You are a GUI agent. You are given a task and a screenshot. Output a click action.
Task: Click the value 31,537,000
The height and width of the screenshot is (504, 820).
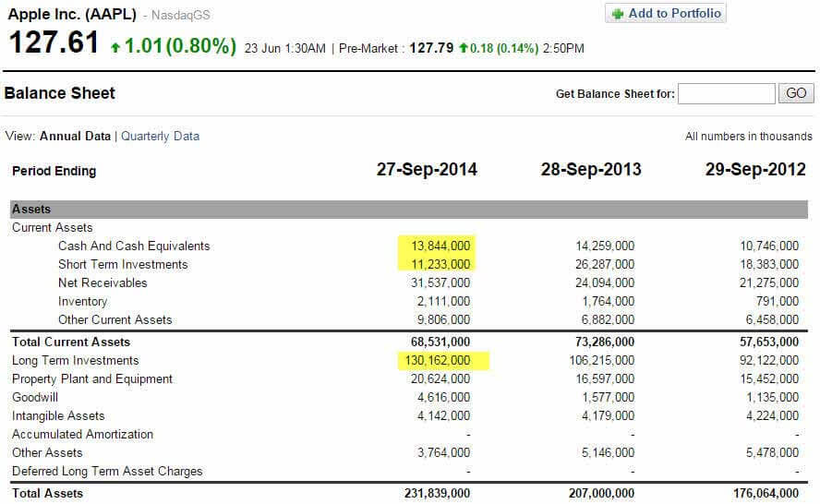pos(440,282)
